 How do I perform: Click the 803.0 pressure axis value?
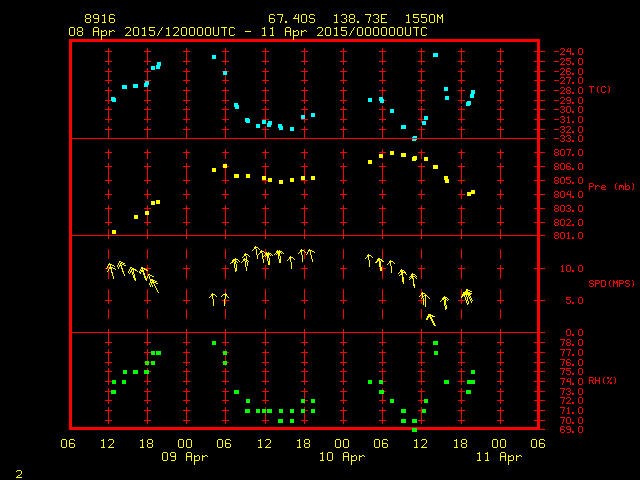tap(568, 209)
